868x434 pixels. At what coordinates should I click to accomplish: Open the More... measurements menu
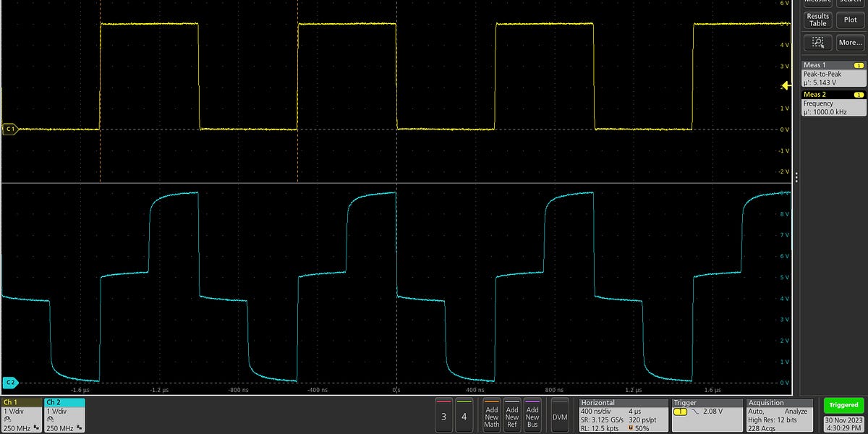click(x=849, y=42)
